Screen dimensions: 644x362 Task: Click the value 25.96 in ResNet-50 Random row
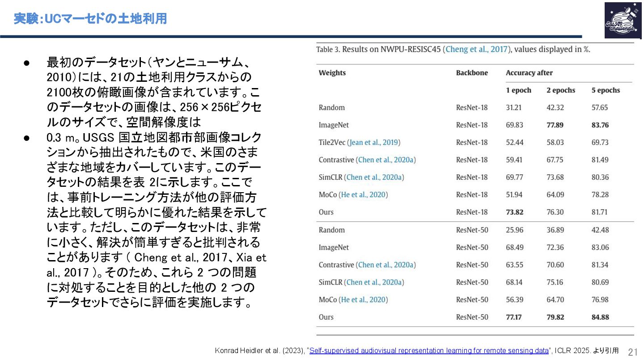[x=514, y=230]
